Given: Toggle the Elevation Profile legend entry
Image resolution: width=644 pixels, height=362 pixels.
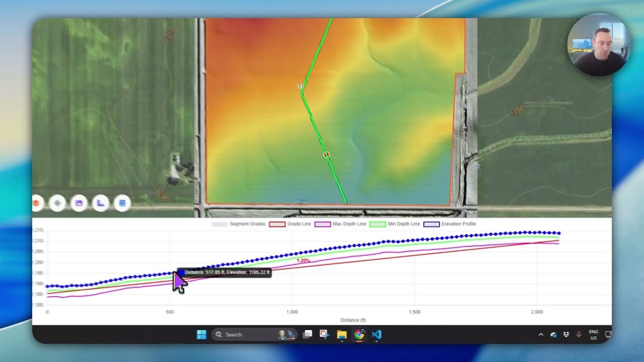Looking at the screenshot, I should point(450,224).
